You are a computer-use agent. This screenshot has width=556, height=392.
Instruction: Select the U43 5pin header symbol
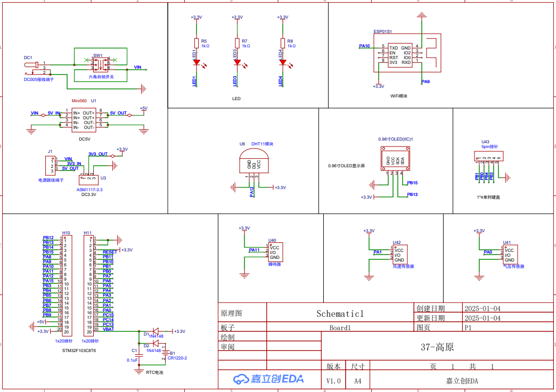[x=488, y=156]
